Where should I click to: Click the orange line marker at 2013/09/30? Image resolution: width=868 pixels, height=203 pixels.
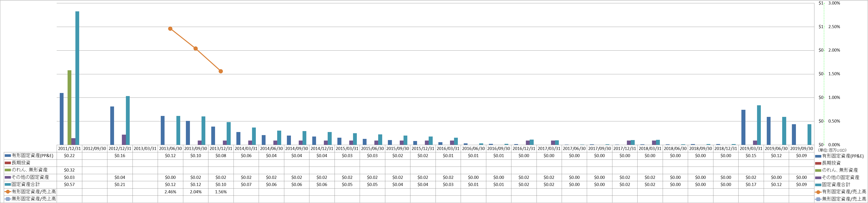pyautogui.click(x=195, y=49)
